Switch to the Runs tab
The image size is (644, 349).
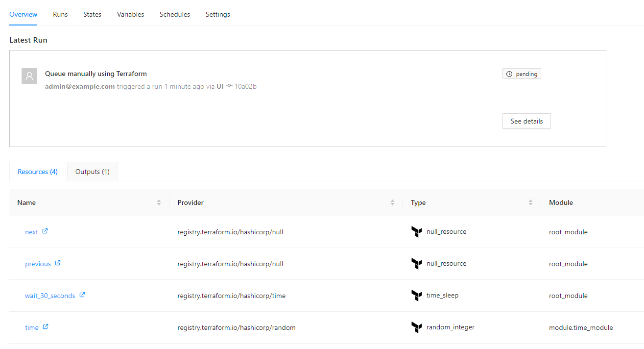pyautogui.click(x=60, y=14)
